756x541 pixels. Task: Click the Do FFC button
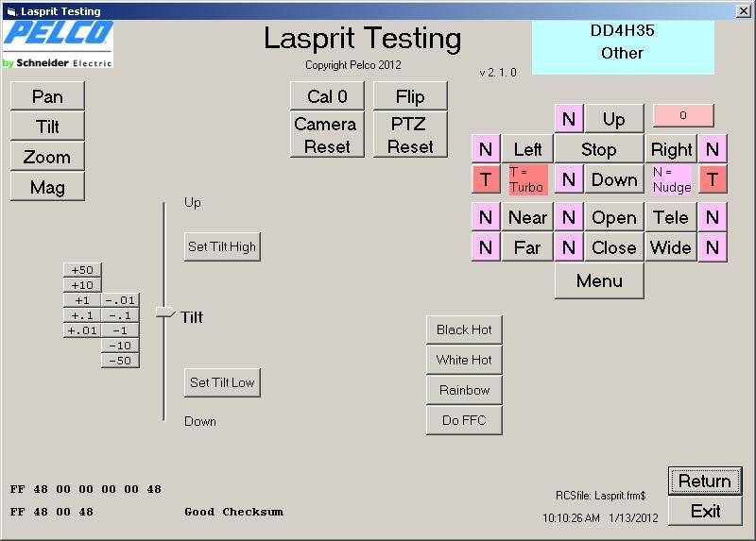(464, 420)
